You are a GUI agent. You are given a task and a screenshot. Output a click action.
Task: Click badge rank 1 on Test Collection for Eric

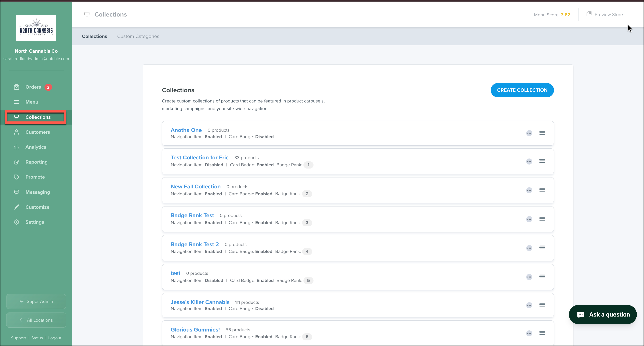coord(308,165)
